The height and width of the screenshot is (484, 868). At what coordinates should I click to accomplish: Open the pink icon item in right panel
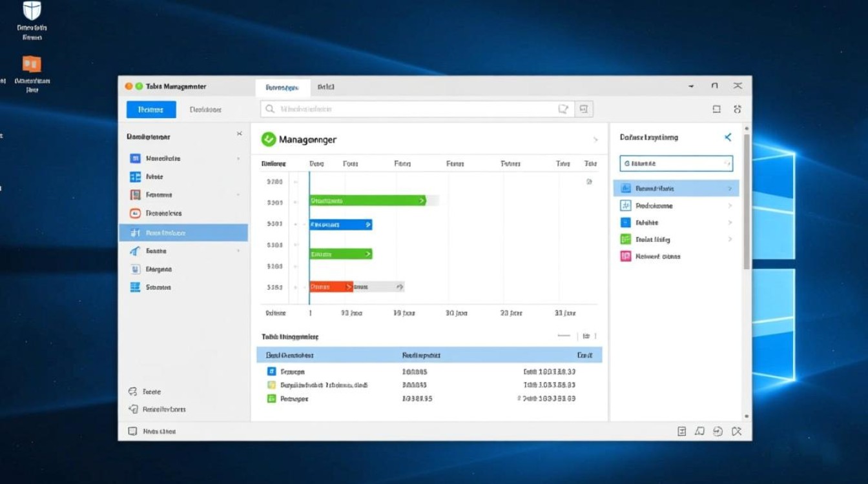click(x=625, y=256)
